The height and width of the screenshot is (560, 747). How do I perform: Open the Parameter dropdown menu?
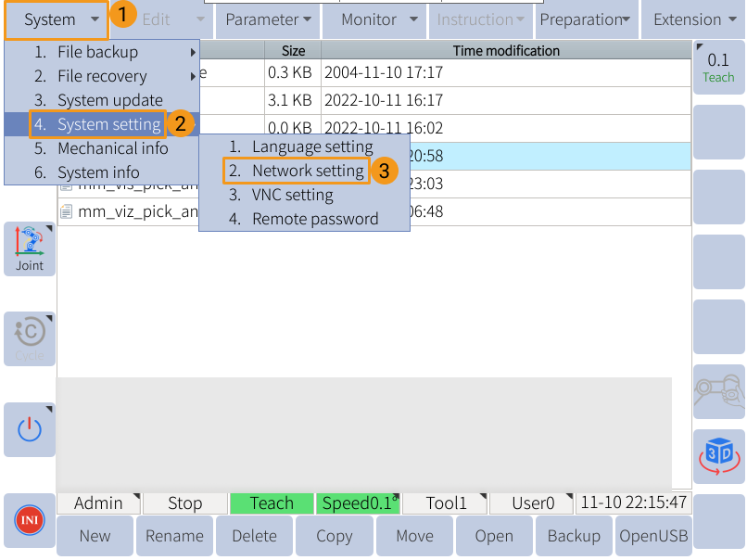point(267,19)
